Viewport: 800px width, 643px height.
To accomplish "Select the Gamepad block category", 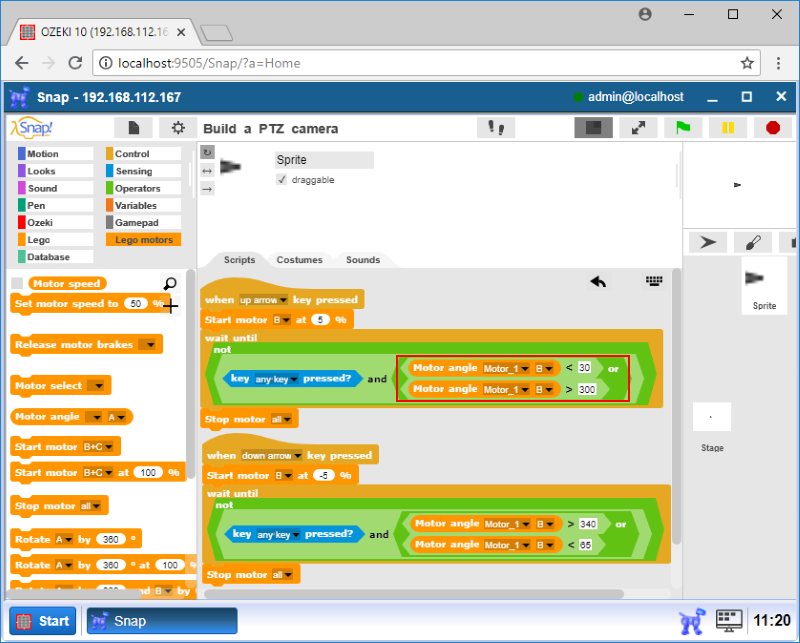I will [143, 222].
